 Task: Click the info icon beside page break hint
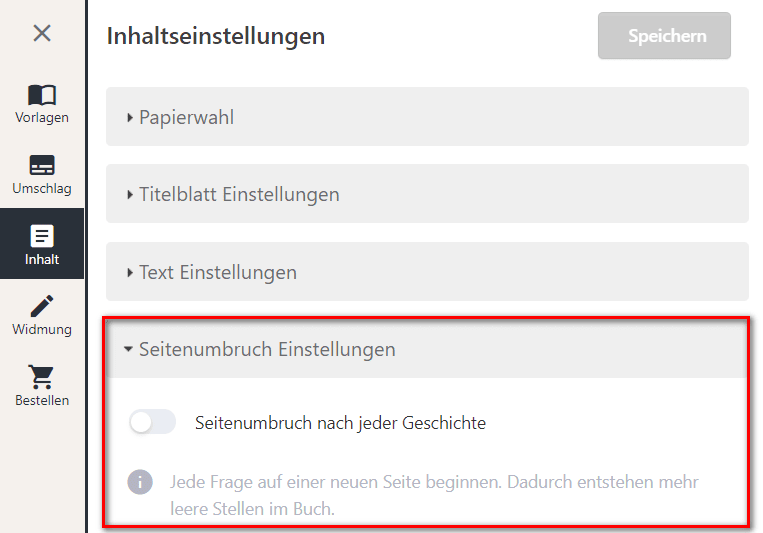[140, 482]
